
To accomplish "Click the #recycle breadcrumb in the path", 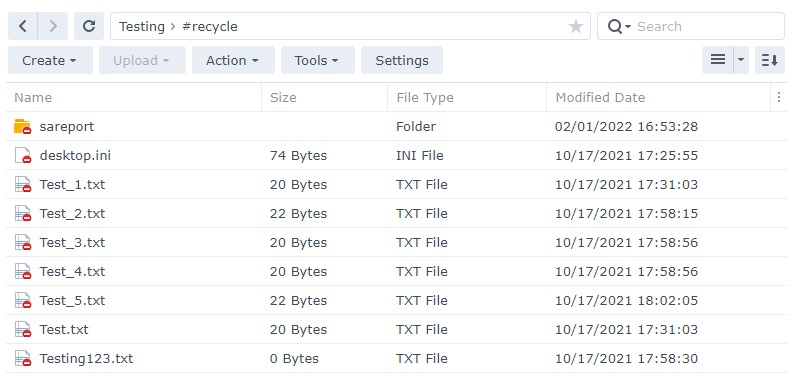I will [x=209, y=26].
